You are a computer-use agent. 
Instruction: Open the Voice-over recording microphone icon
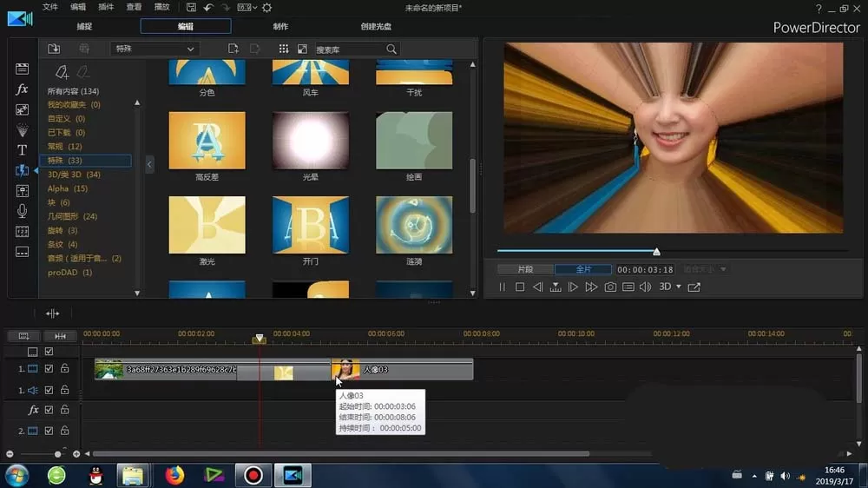(x=22, y=211)
